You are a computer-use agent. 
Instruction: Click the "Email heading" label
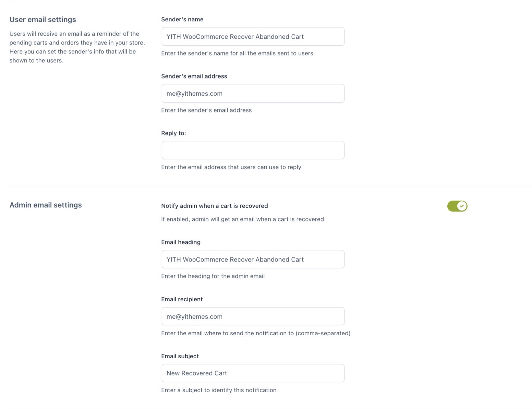[181, 242]
